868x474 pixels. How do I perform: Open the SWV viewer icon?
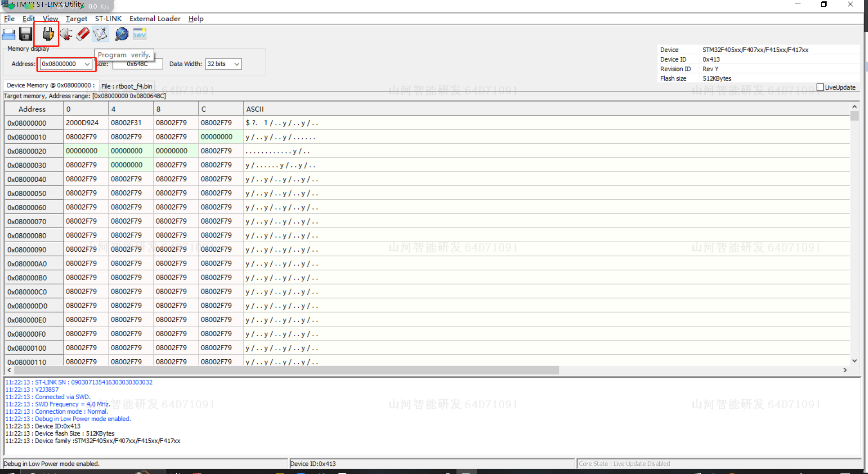pos(139,34)
